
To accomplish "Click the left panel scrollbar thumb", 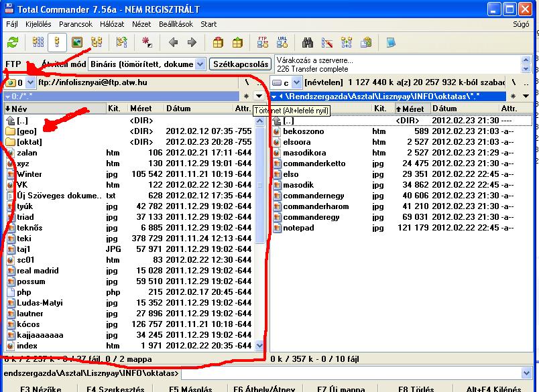I will [259, 185].
